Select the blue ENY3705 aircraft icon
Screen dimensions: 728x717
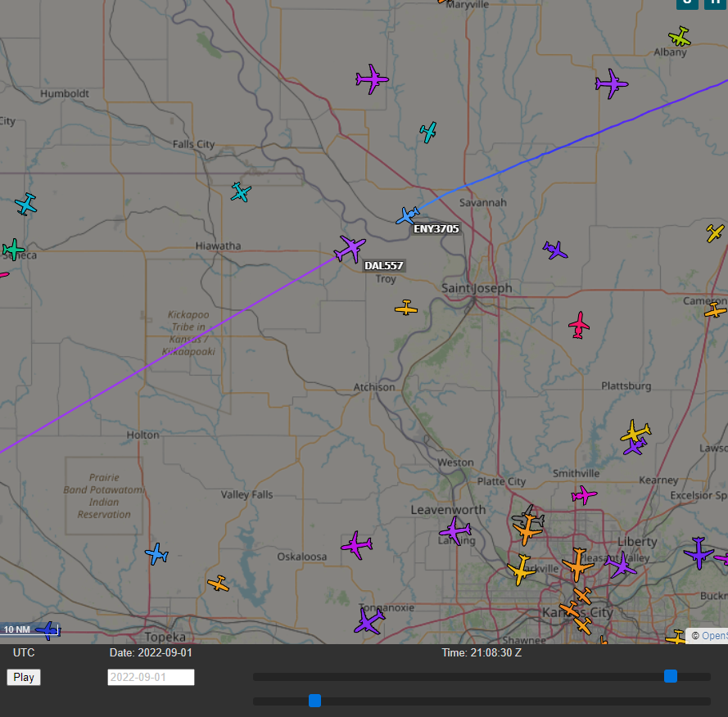(407, 216)
